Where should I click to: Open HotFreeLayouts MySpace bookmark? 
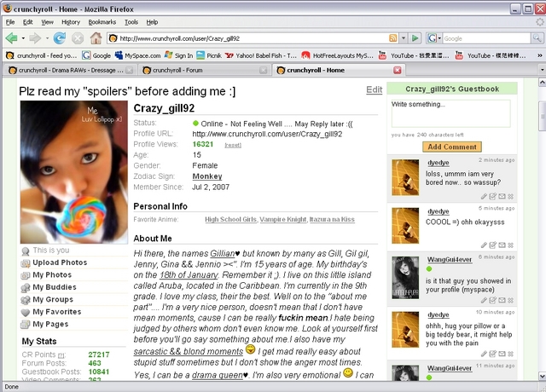338,55
